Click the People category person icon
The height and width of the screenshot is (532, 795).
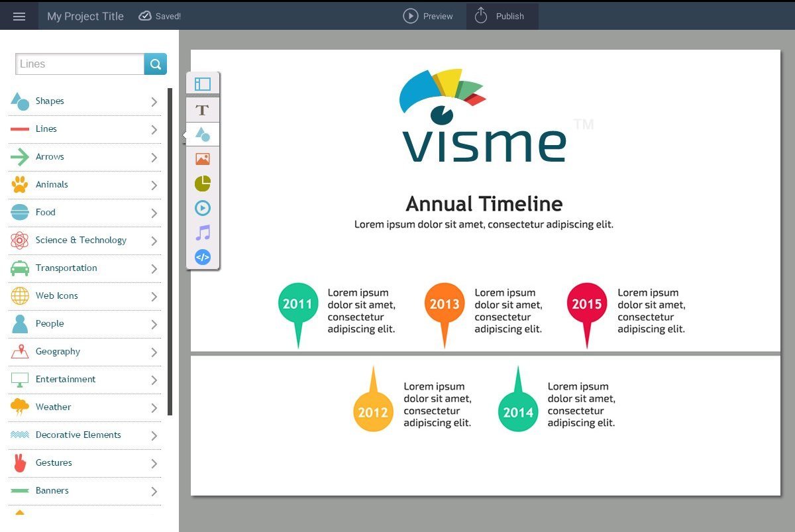click(x=20, y=323)
